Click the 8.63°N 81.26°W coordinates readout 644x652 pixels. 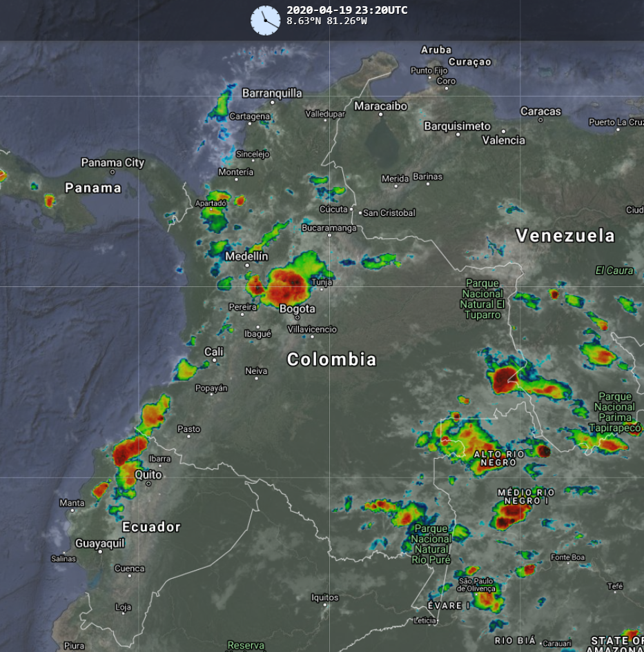pyautogui.click(x=326, y=21)
